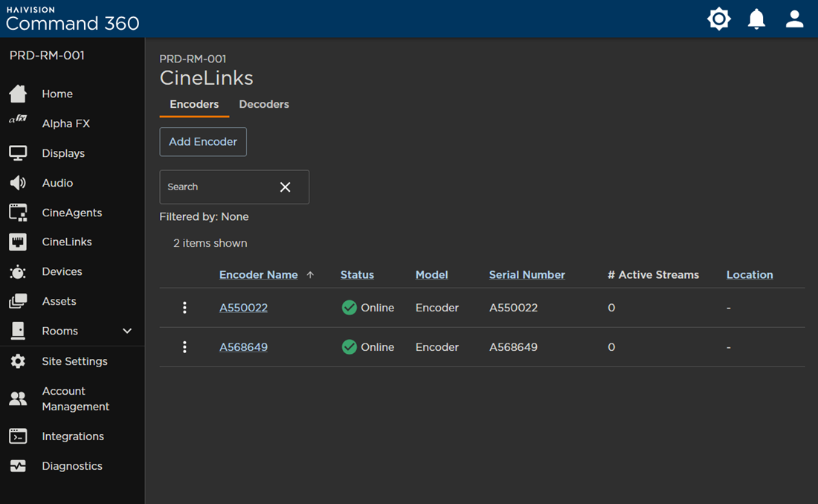Click green Online status icon for A568649

coord(349,347)
